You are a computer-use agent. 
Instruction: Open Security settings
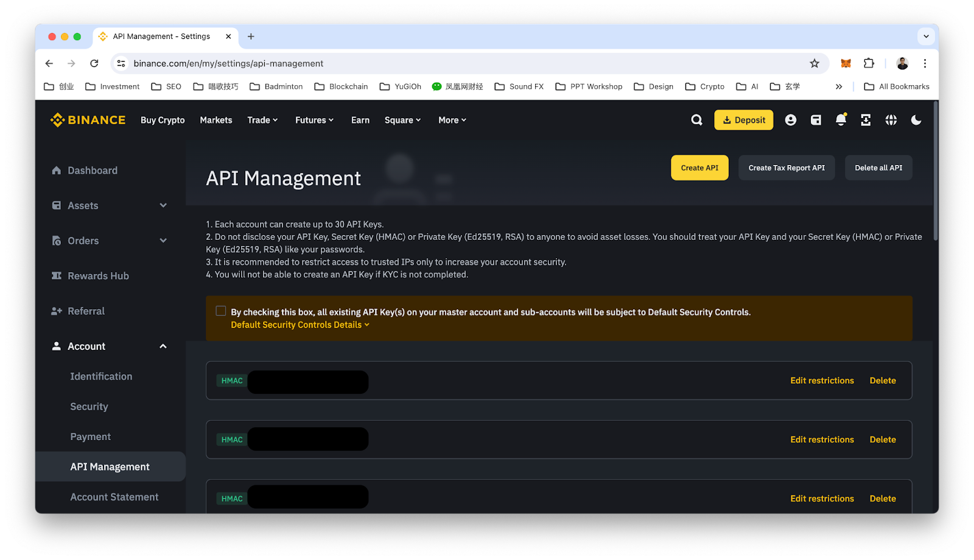click(x=89, y=407)
